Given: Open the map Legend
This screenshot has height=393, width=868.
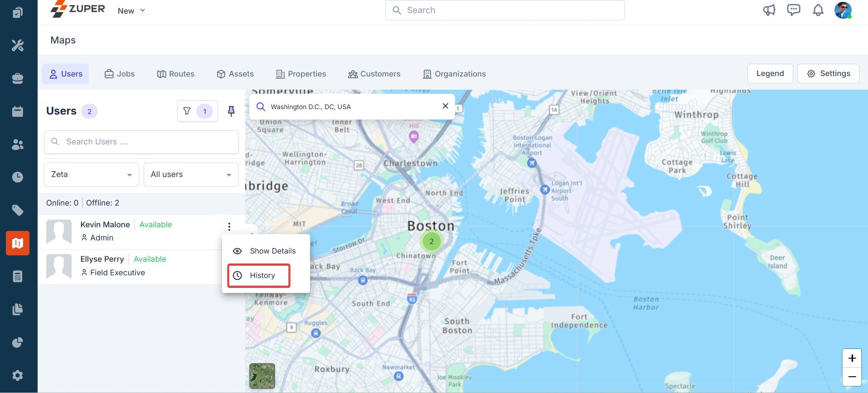Looking at the screenshot, I should 770,73.
